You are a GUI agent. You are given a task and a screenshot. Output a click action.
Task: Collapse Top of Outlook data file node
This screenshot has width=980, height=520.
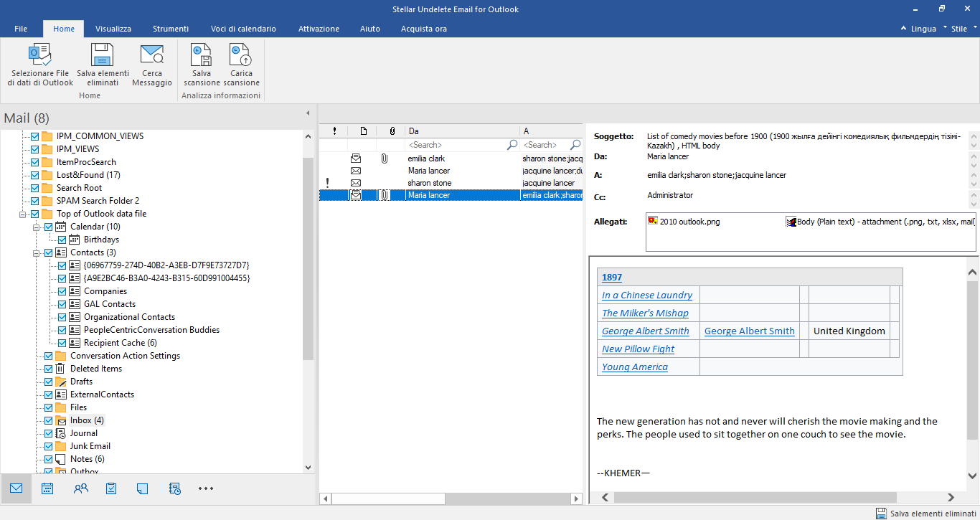(x=24, y=214)
